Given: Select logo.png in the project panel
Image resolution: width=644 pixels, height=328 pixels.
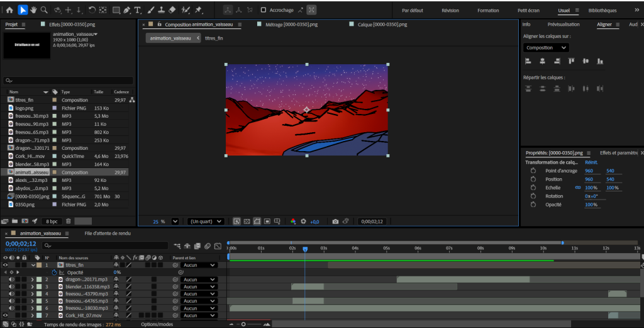Looking at the screenshot, I should 25,108.
